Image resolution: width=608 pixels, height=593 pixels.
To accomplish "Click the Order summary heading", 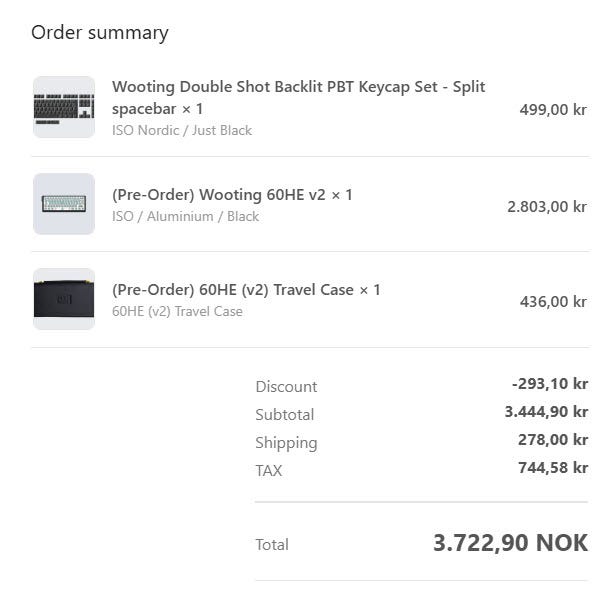I will (100, 32).
